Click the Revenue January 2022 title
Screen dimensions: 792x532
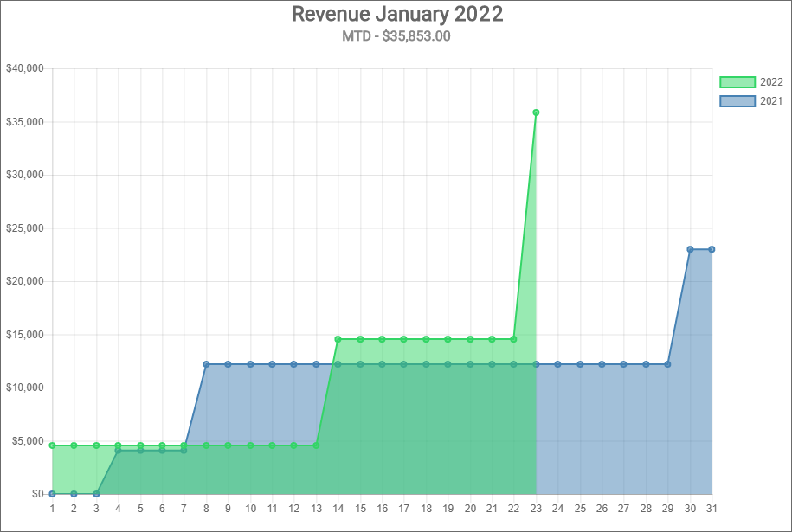click(396, 14)
